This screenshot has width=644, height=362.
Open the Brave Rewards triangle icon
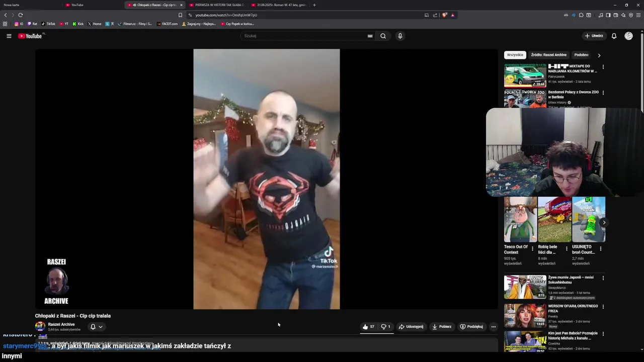coord(453,15)
